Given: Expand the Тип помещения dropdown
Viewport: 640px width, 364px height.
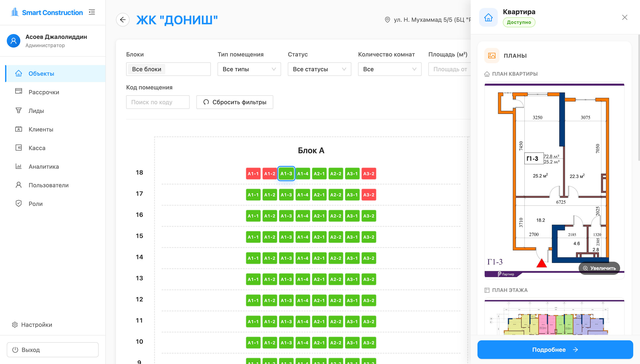Looking at the screenshot, I should click(x=249, y=69).
